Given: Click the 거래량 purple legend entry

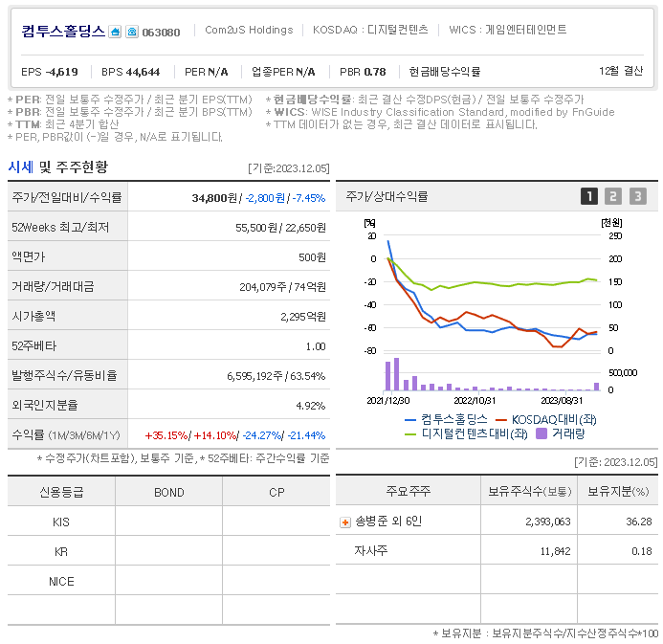Looking at the screenshot, I should pyautogui.click(x=561, y=433).
